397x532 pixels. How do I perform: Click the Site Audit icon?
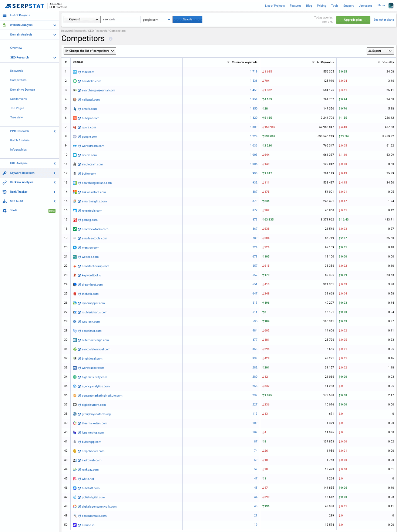tap(5, 201)
